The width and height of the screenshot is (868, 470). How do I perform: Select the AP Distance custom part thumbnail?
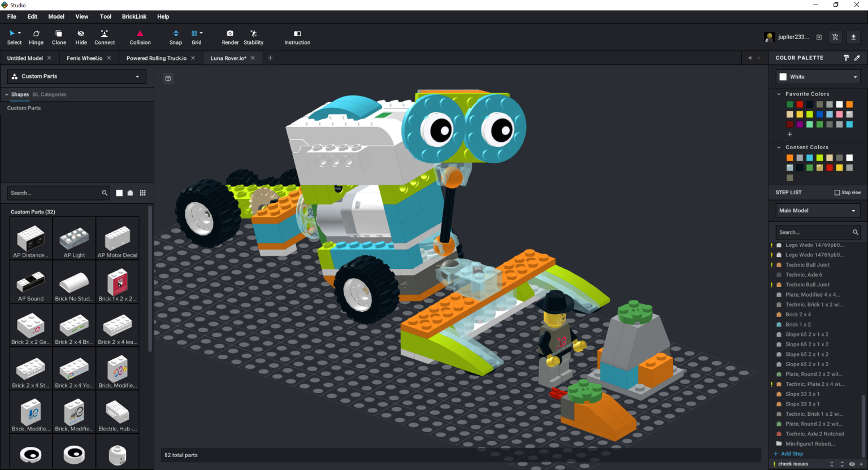pos(31,239)
